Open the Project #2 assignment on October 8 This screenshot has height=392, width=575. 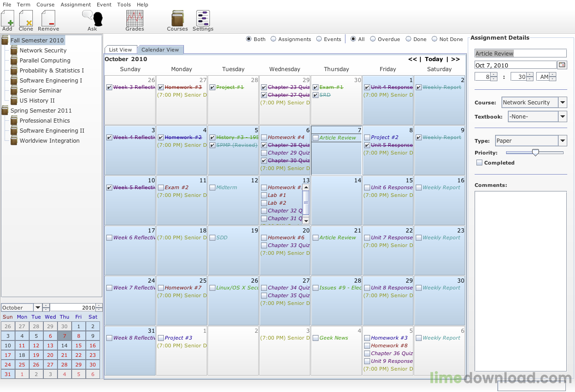pos(385,137)
